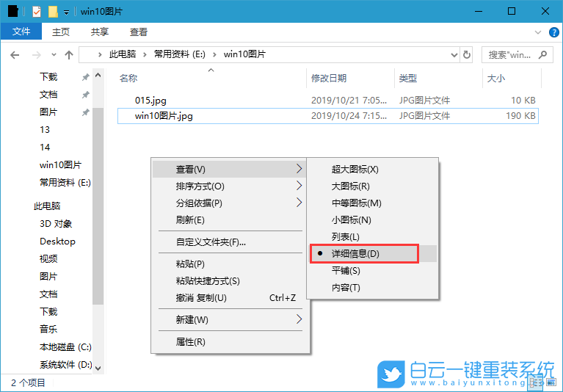The width and height of the screenshot is (563, 392).
Task: Choose 自定义文件夹(F)... in the context menu
Action: (x=229, y=242)
